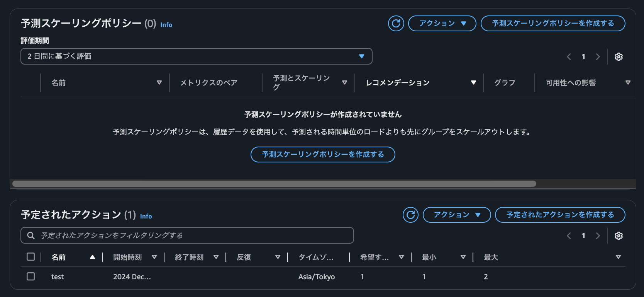Go to next page of scaling policies
644x297 pixels.
pyautogui.click(x=598, y=56)
